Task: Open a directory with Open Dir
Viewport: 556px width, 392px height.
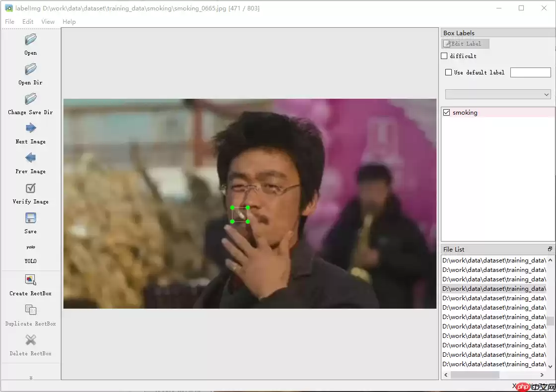Action: [30, 69]
